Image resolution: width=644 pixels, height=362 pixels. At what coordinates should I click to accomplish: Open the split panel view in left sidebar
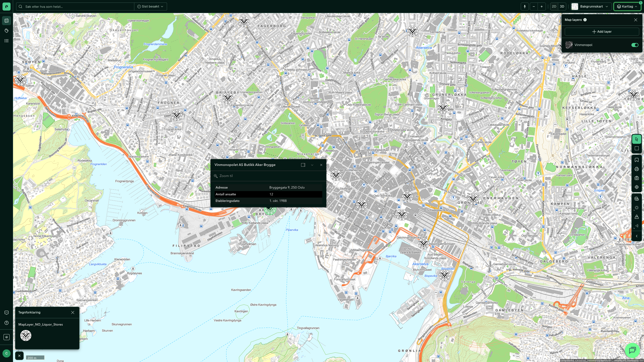[7, 21]
